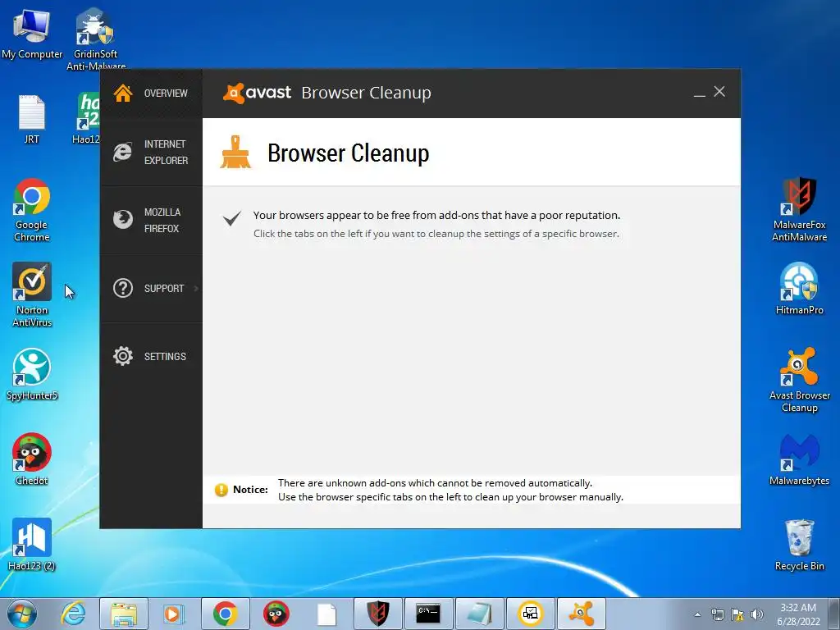
Task: Click the Action Center flag tray icon
Action: [x=737, y=614]
